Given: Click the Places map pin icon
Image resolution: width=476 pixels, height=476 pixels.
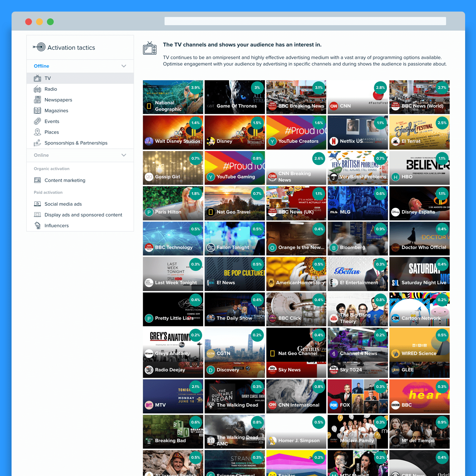Looking at the screenshot, I should click(x=37, y=132).
